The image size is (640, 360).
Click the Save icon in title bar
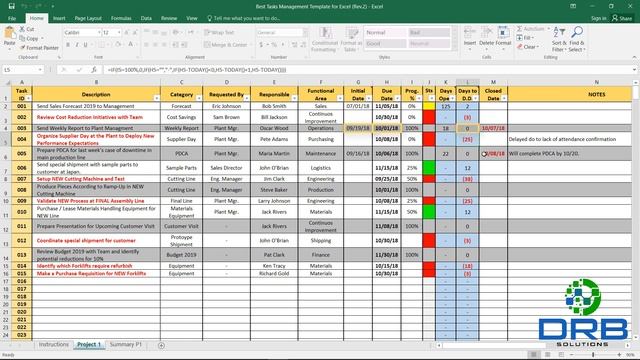pos(11,6)
